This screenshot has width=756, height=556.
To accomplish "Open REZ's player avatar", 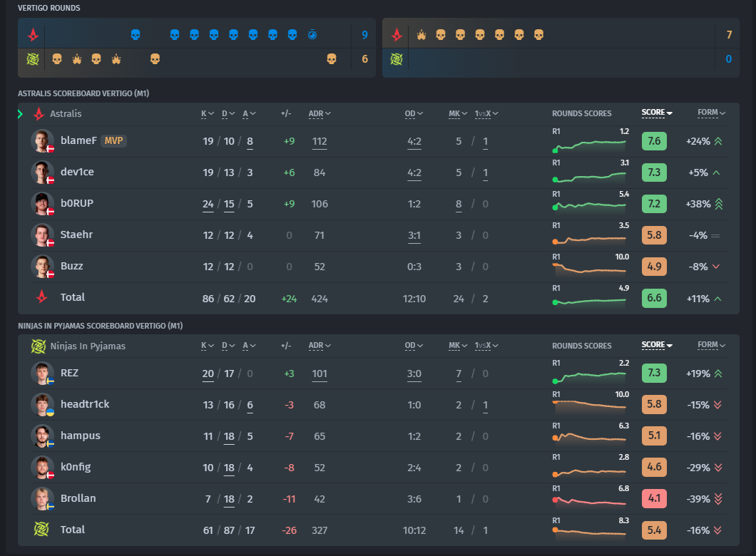I will pyautogui.click(x=42, y=373).
